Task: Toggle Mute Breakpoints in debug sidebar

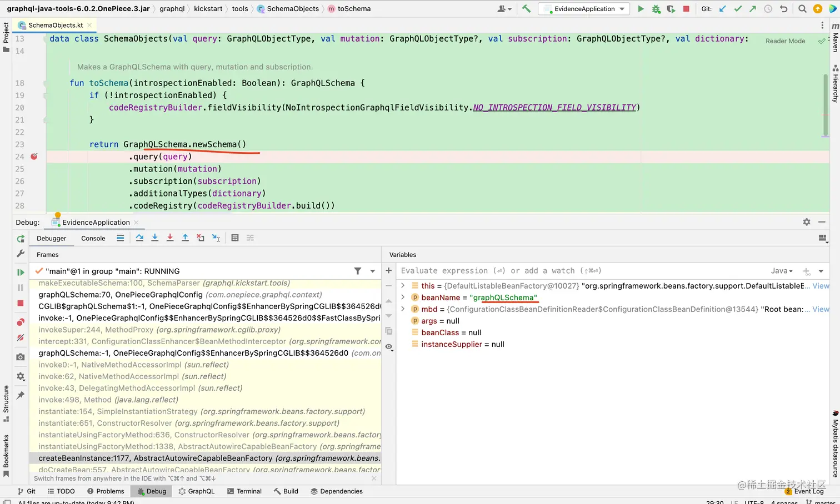Action: click(21, 337)
